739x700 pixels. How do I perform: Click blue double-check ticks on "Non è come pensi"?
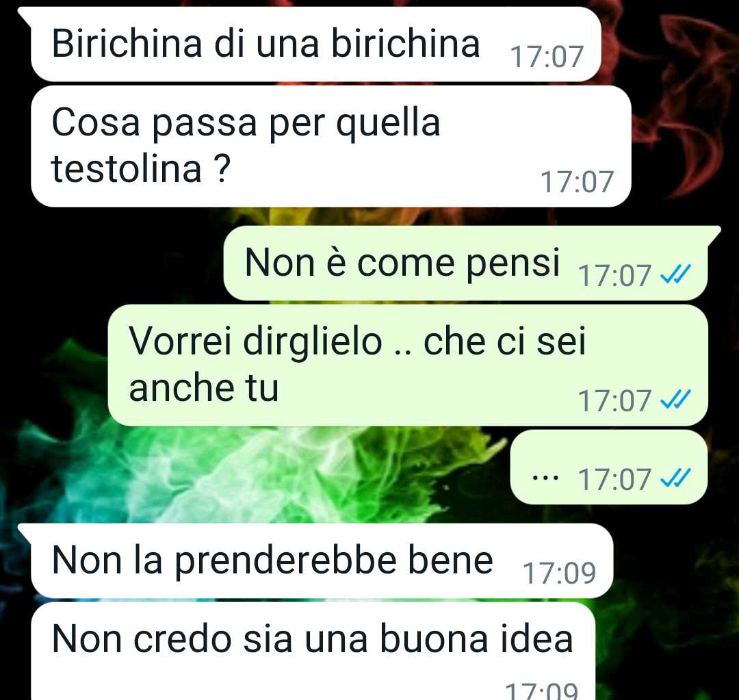(x=675, y=274)
